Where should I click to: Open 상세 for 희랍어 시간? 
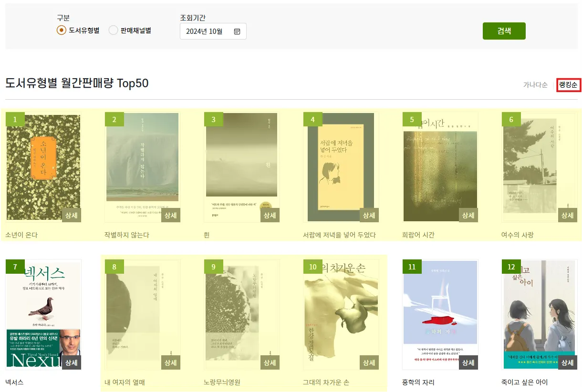pyautogui.click(x=468, y=215)
